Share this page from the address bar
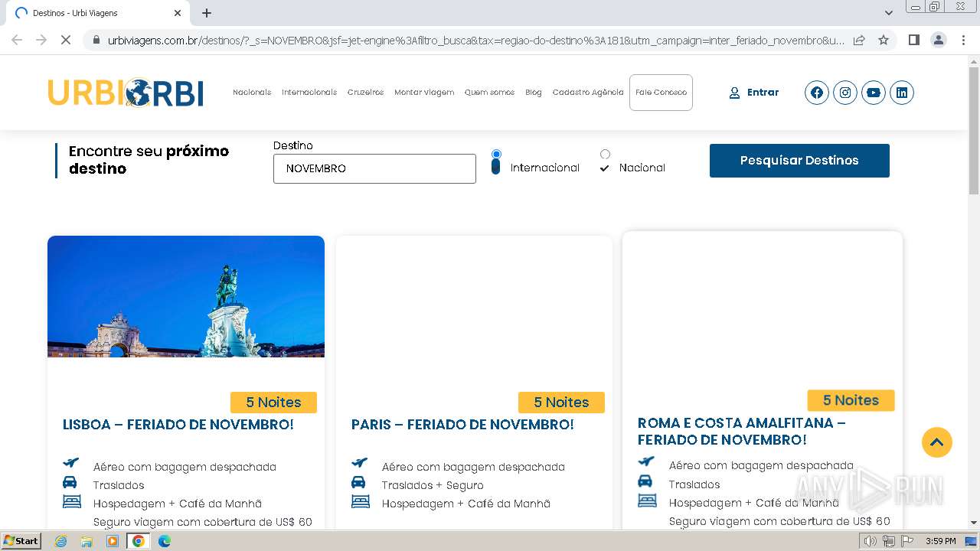 point(859,40)
